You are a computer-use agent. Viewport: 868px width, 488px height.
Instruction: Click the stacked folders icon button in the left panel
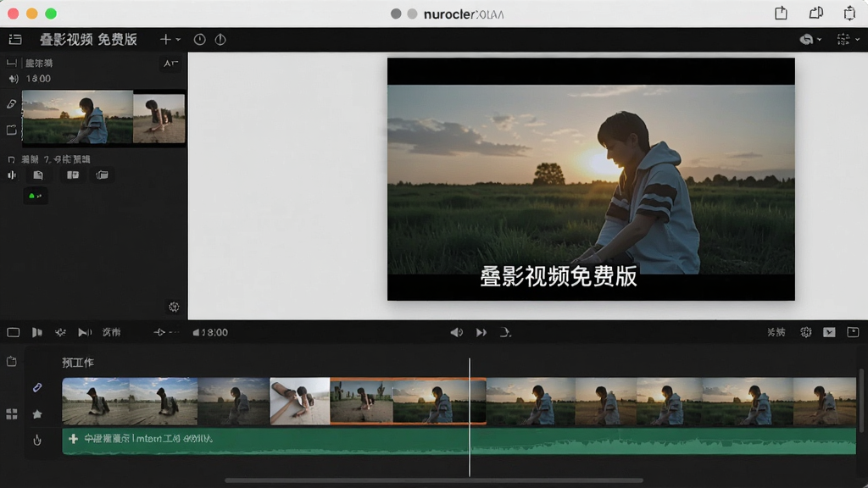[x=102, y=175]
